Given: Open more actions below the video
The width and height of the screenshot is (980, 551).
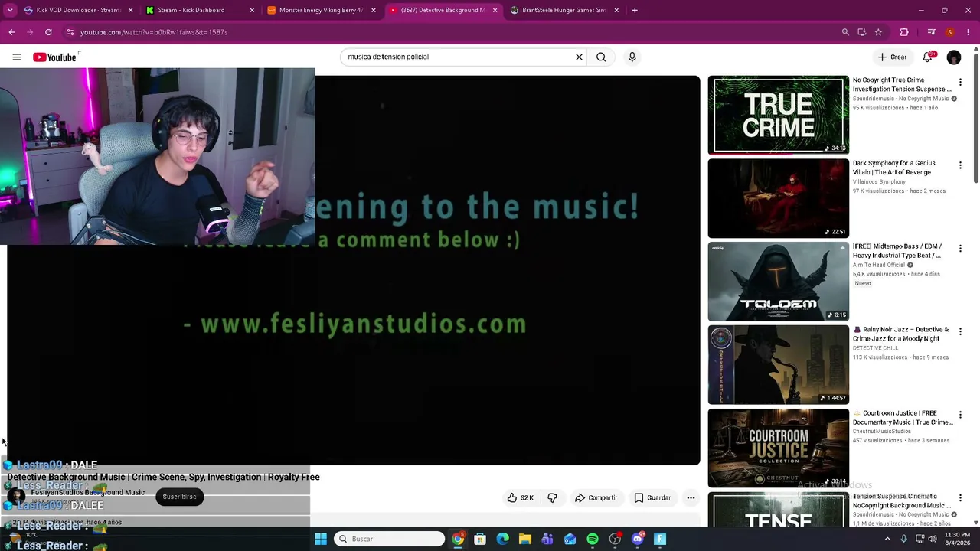Looking at the screenshot, I should click(691, 497).
